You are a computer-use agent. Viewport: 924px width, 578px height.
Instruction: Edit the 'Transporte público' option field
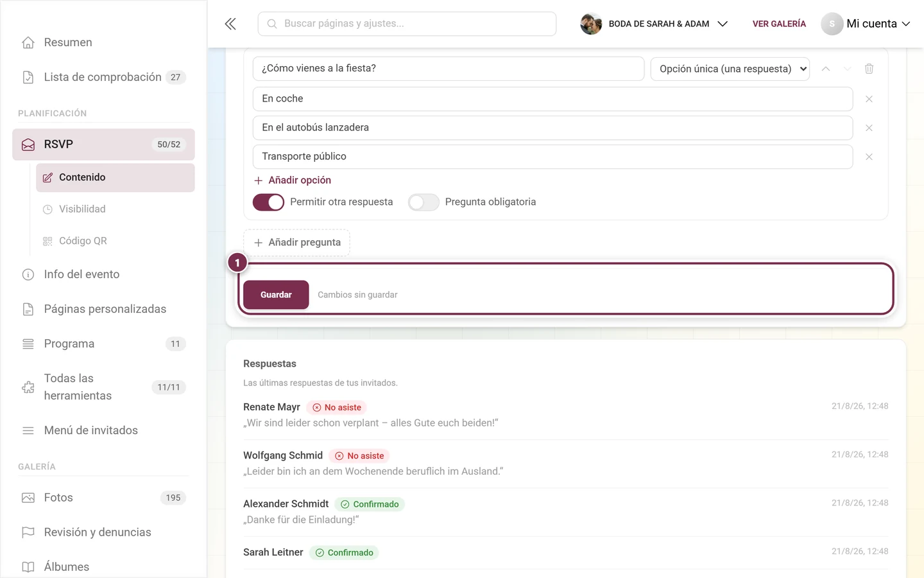click(552, 157)
